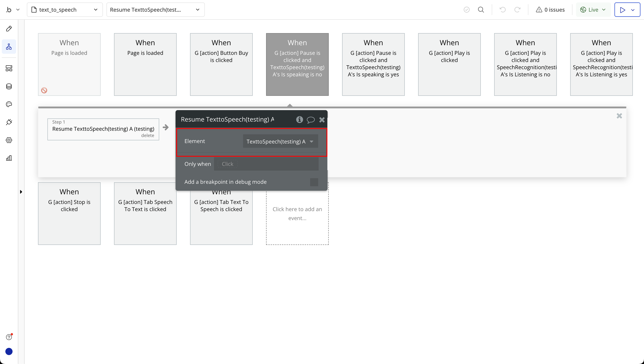Open the Data tab database icon
Screen dimensions: 644x364
[9, 86]
